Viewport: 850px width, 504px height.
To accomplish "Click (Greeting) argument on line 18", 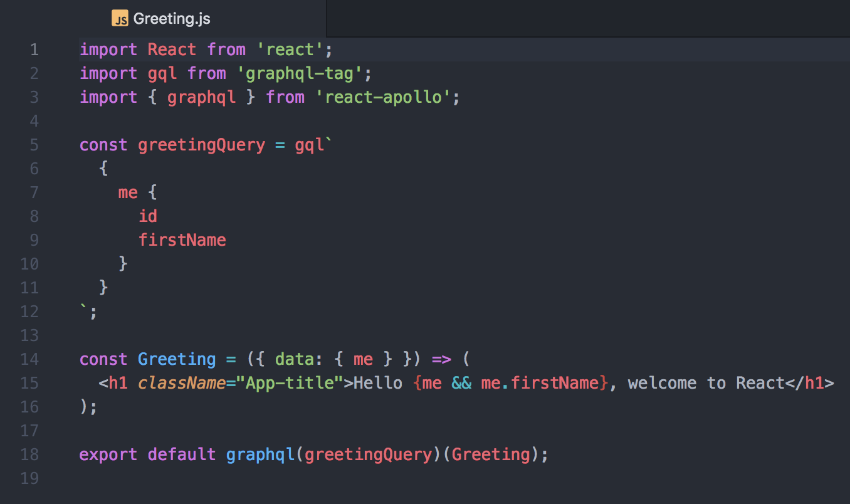I will click(x=490, y=455).
